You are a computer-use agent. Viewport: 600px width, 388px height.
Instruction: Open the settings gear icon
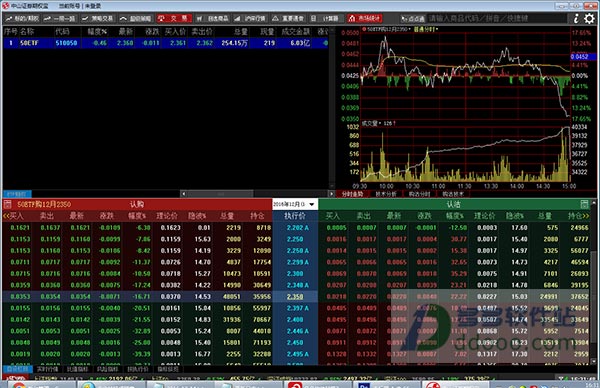click(x=589, y=18)
